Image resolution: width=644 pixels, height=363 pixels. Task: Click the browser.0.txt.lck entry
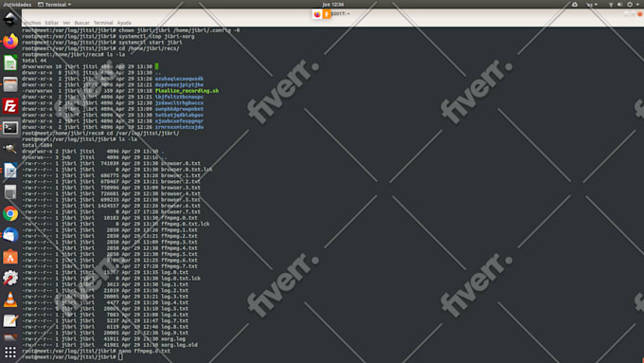tap(187, 170)
